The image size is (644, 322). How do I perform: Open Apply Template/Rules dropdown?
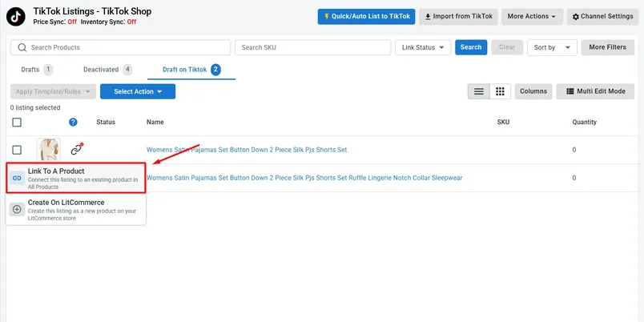[53, 91]
